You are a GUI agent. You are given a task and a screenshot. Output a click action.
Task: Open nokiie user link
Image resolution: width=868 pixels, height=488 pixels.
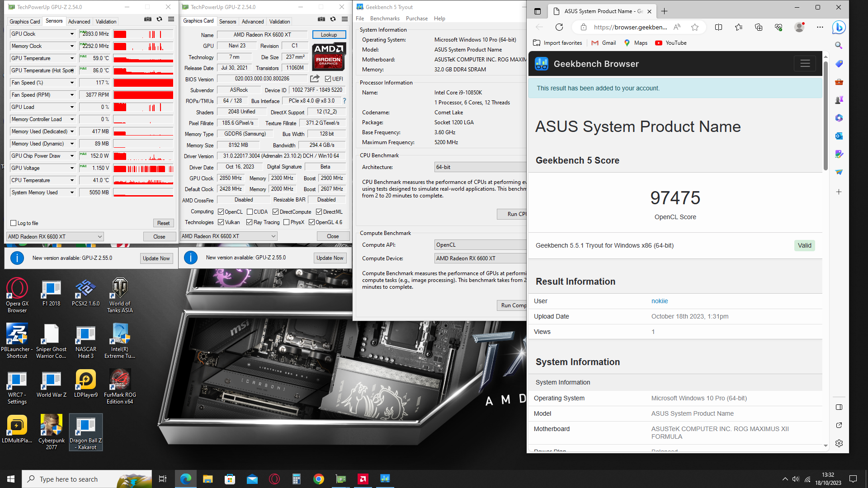pos(660,301)
